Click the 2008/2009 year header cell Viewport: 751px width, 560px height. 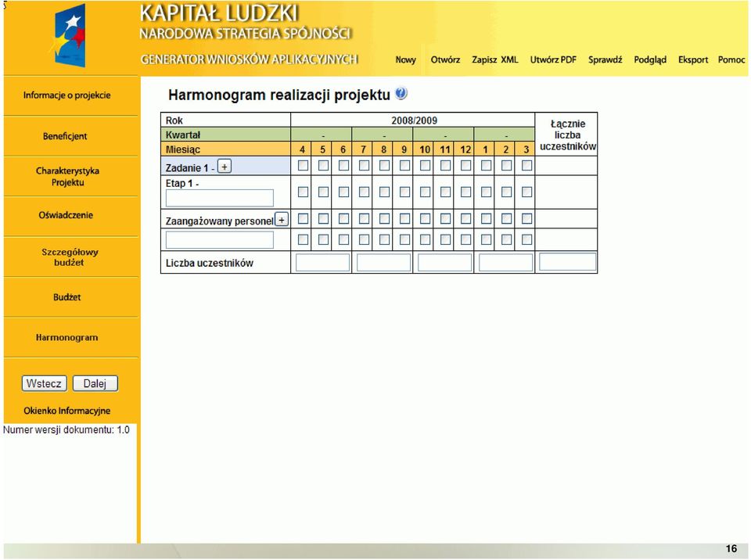pos(414,120)
